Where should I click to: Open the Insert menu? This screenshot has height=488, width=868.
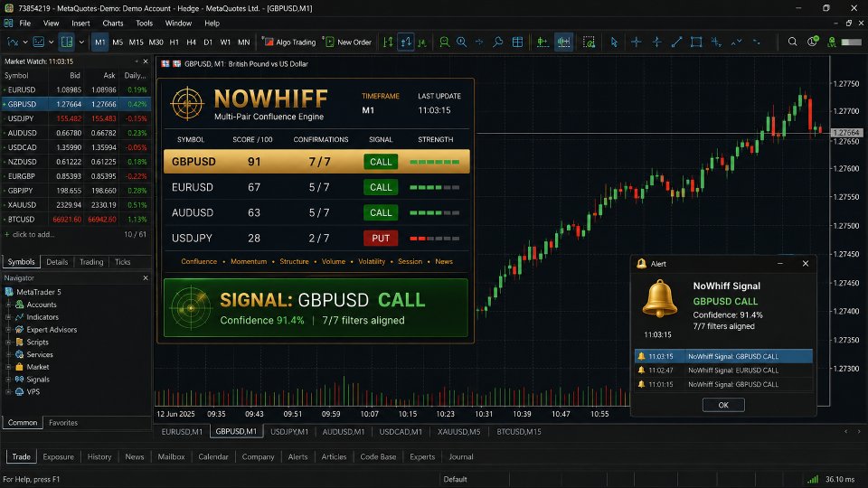tap(80, 23)
